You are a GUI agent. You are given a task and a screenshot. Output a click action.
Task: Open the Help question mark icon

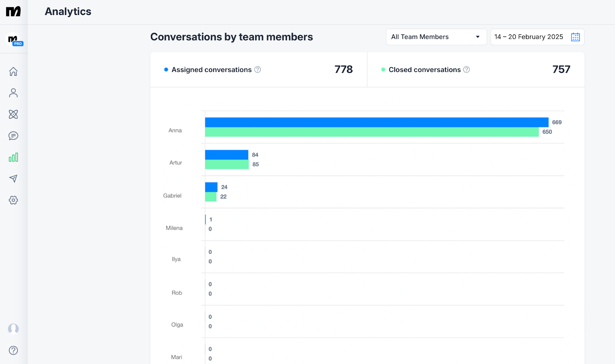point(13,350)
